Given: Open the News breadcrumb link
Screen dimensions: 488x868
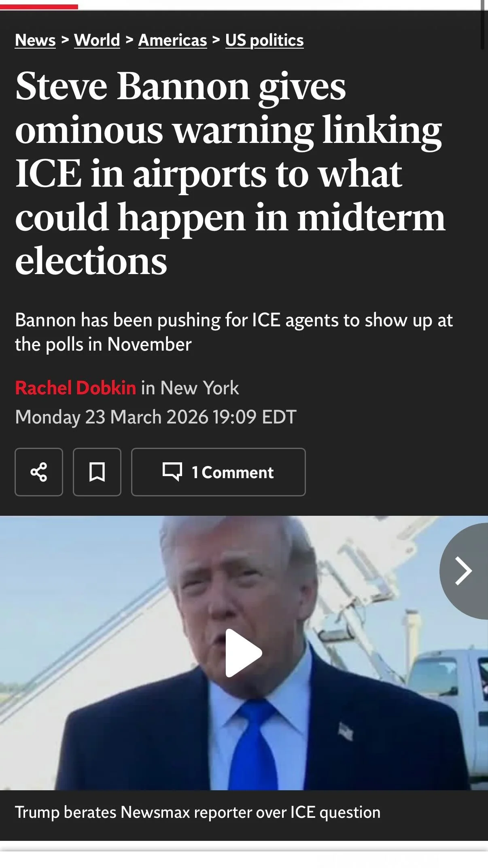Looking at the screenshot, I should [x=35, y=40].
